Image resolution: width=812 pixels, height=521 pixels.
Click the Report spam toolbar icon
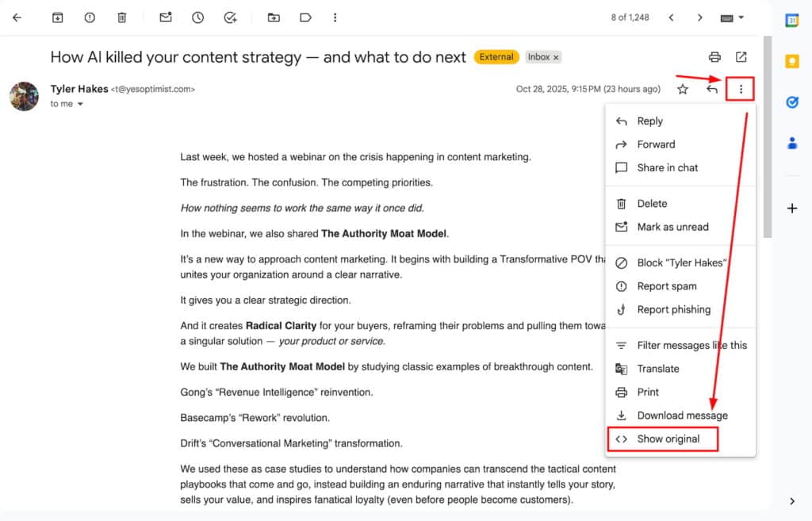point(90,17)
